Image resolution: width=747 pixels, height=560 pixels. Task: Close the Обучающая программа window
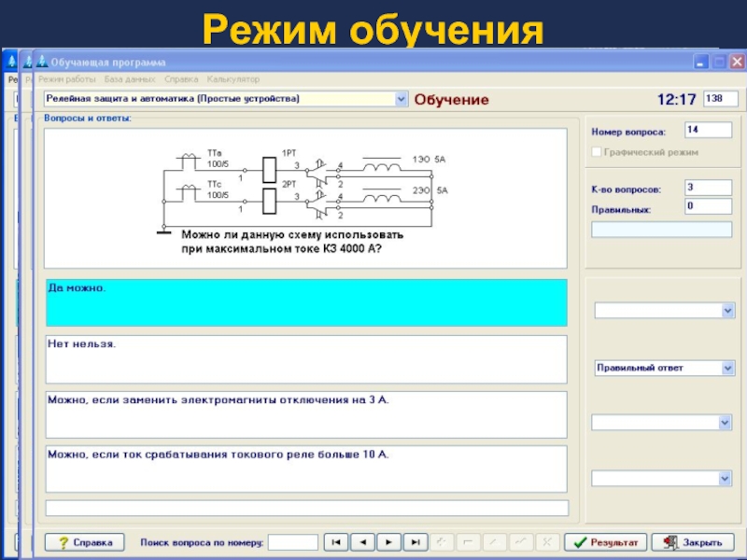click(x=737, y=62)
